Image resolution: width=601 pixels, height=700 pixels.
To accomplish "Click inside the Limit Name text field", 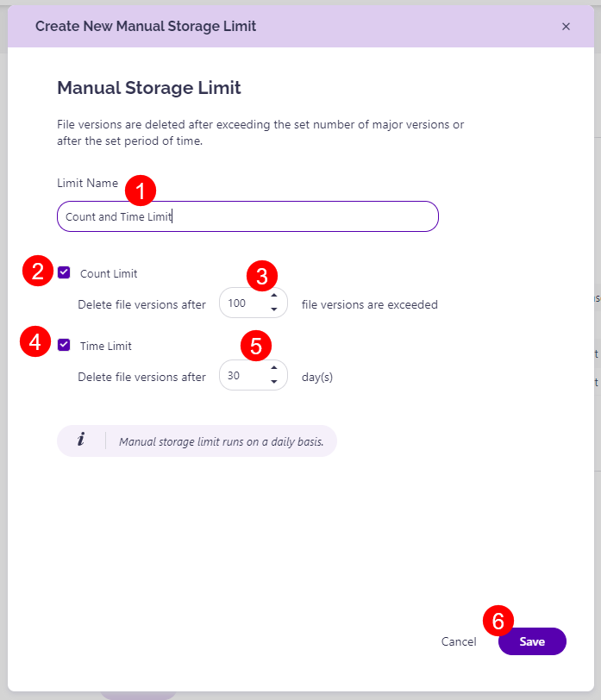I will tap(247, 216).
